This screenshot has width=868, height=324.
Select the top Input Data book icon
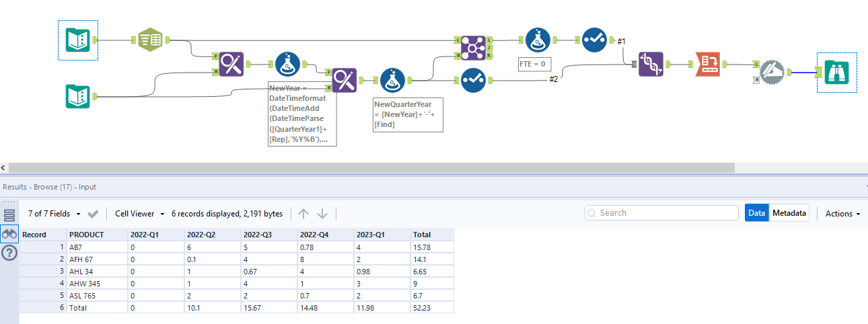[78, 40]
